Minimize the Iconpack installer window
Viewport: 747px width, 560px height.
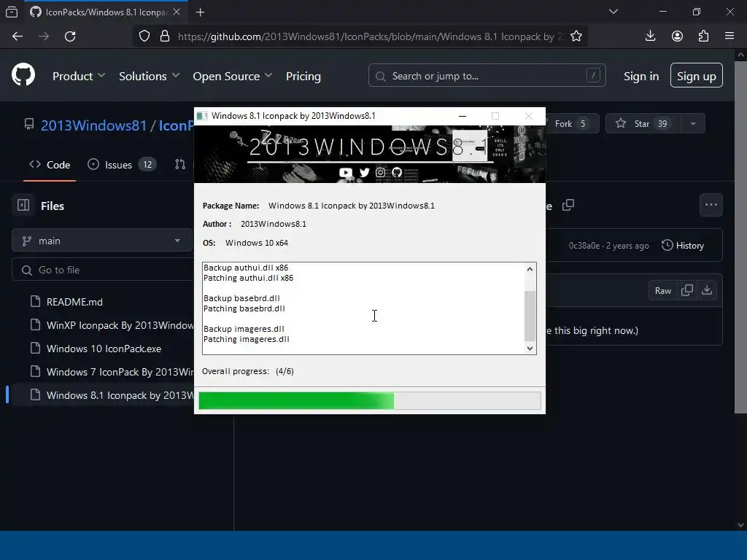click(x=462, y=116)
